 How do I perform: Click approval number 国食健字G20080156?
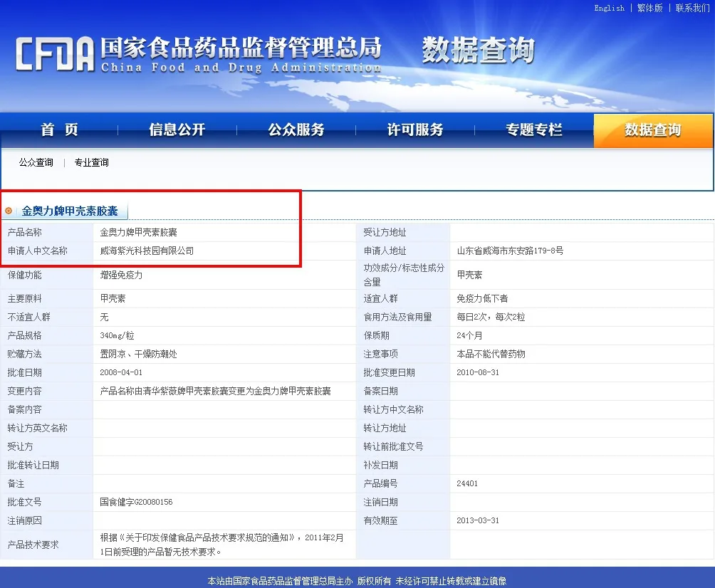(x=136, y=502)
